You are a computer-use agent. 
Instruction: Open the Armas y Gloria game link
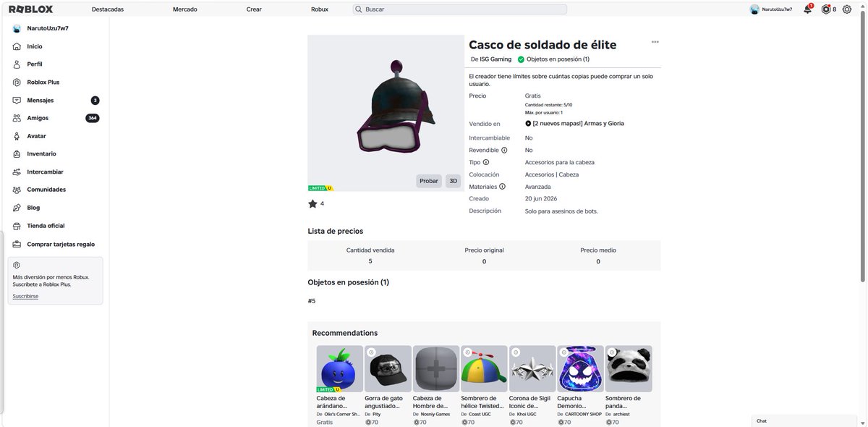(578, 124)
